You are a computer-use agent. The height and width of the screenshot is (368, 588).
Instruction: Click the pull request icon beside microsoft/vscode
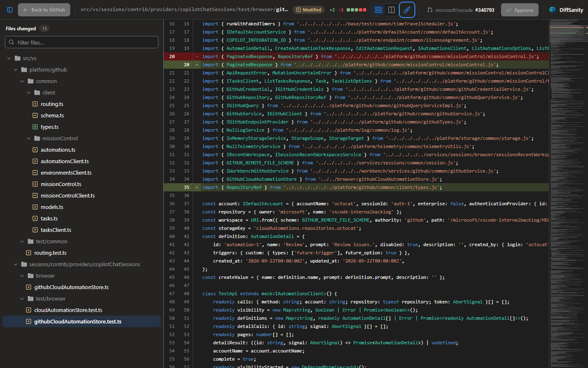[430, 10]
